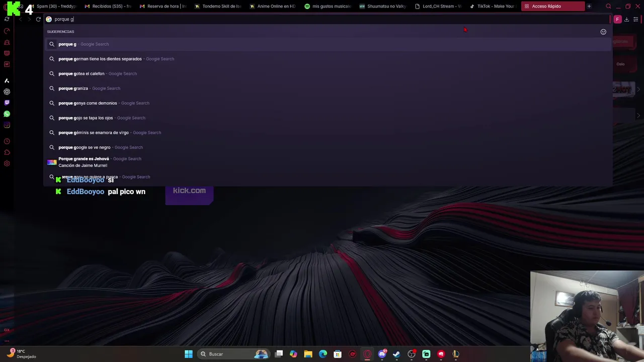This screenshot has height=362, width=644.
Task: Open GX Cleaner broom icon in sidebar
Action: (7, 42)
